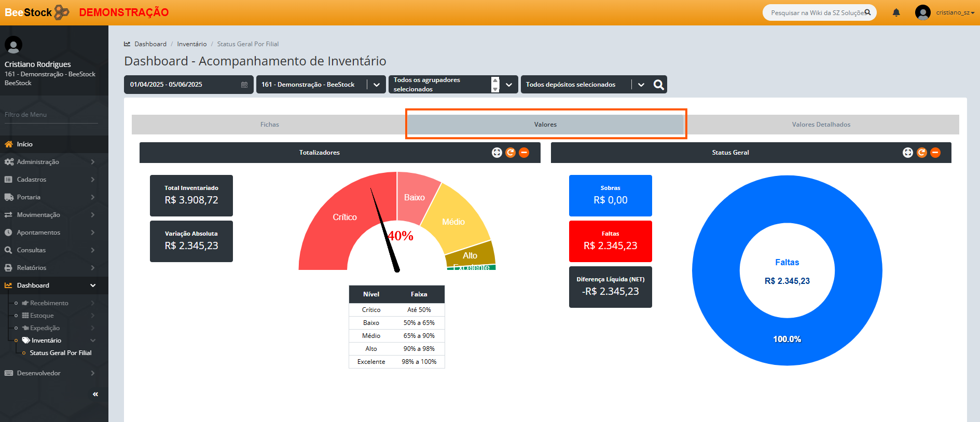Screen dimensions: 980x422
Task: Switch to the Valores Detalhados tab
Action: (x=821, y=125)
